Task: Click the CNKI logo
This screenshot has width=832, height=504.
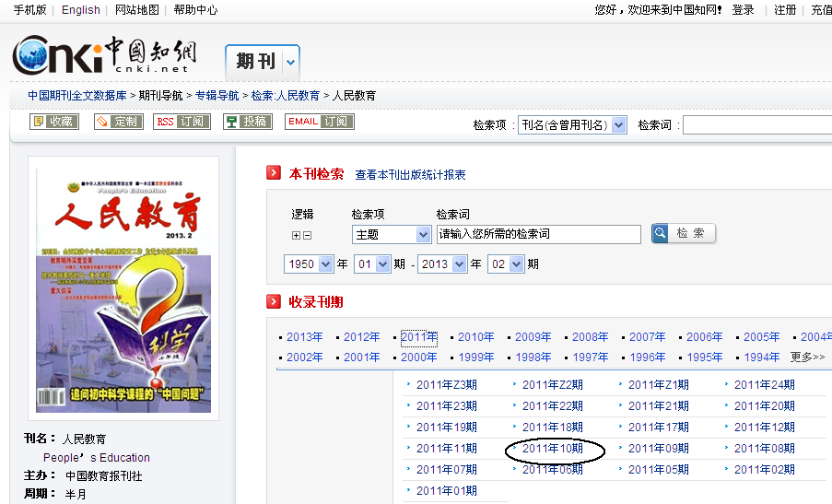Action: (x=104, y=55)
